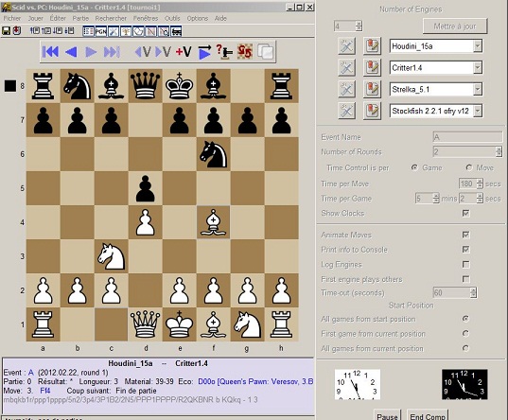Viewport: 508px width, 420px height.
Task: Exit variation with left V icon
Action: tap(143, 51)
